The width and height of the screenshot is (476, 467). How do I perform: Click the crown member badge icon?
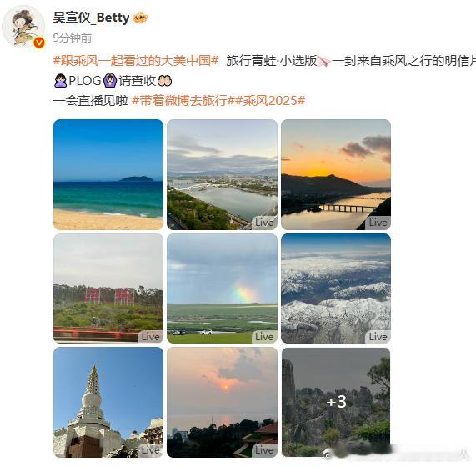[x=140, y=18]
